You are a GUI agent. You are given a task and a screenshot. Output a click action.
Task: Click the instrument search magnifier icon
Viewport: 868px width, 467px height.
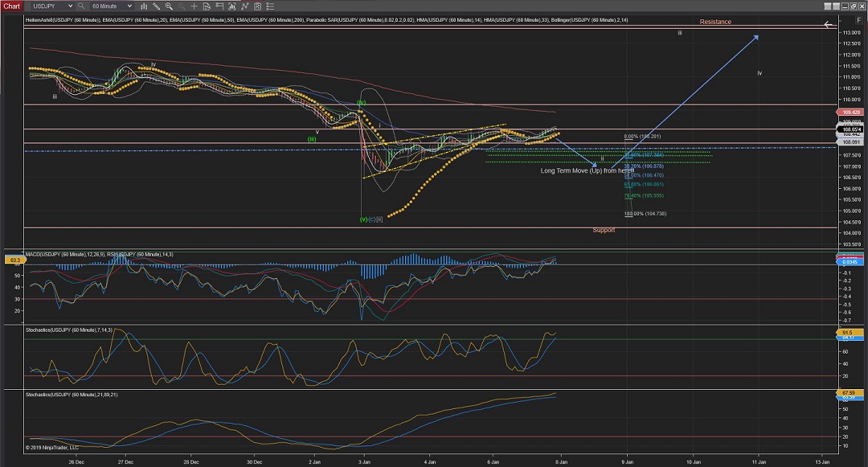point(81,6)
